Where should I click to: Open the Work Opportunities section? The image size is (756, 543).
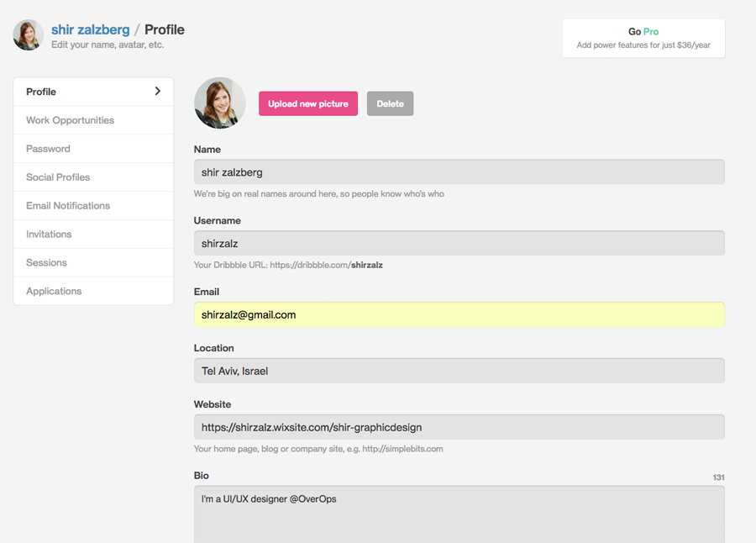[70, 120]
